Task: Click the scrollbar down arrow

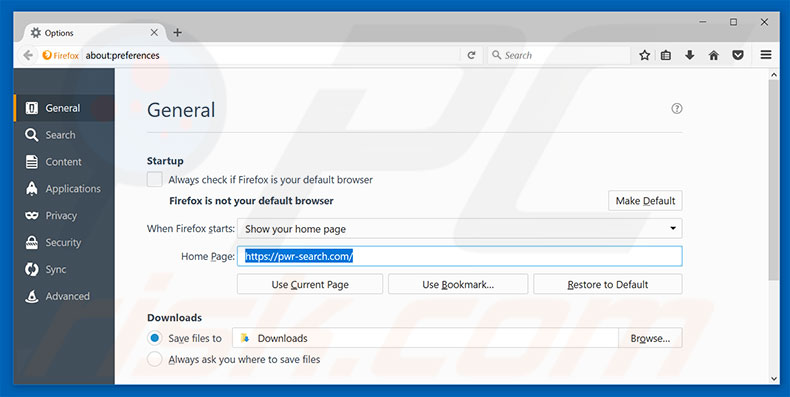Action: 774,379
